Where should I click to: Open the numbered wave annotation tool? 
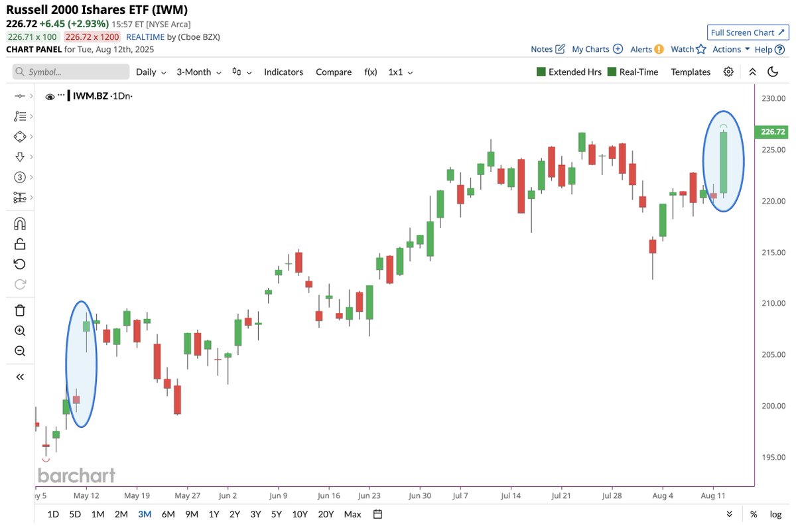19,177
